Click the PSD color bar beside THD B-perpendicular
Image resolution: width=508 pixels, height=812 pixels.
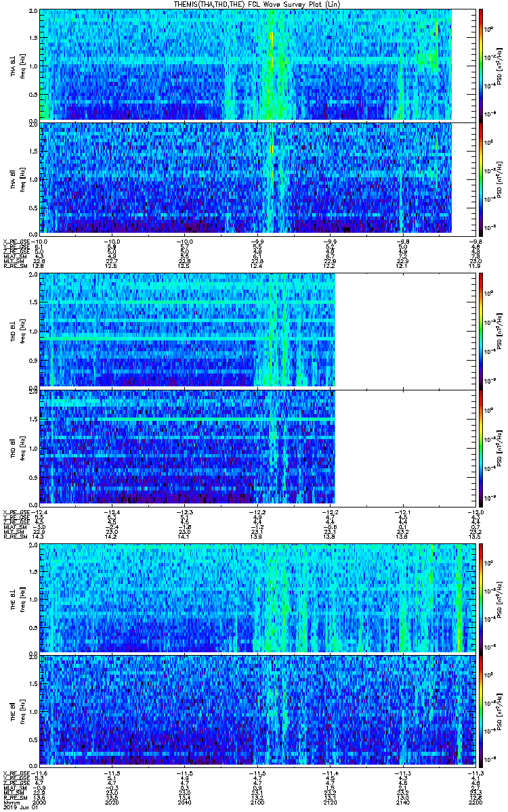482,330
